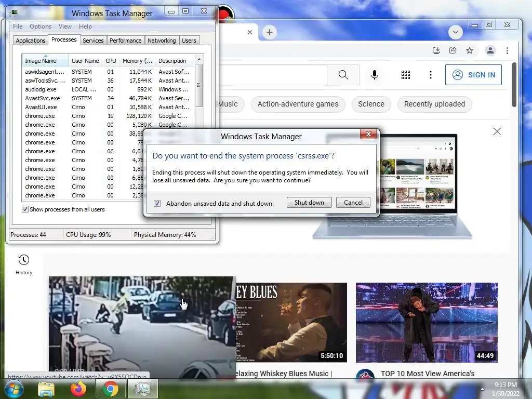The width and height of the screenshot is (532, 399).
Task: Select aswToolsSvc process row
Action: click(109, 81)
